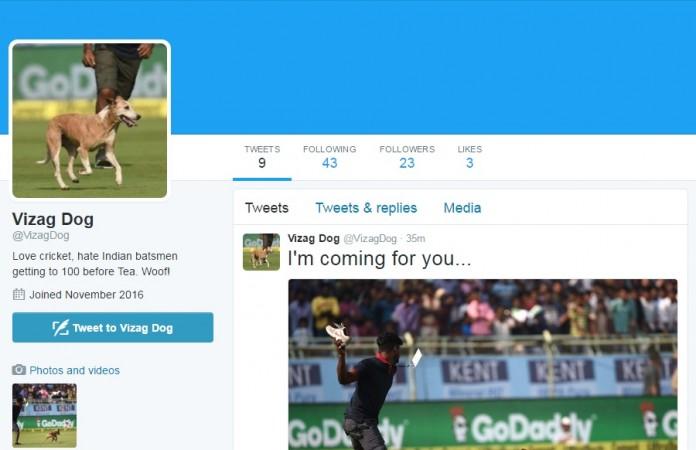
Task: Click the @VizagDog handle under the profile name
Action: point(41,235)
